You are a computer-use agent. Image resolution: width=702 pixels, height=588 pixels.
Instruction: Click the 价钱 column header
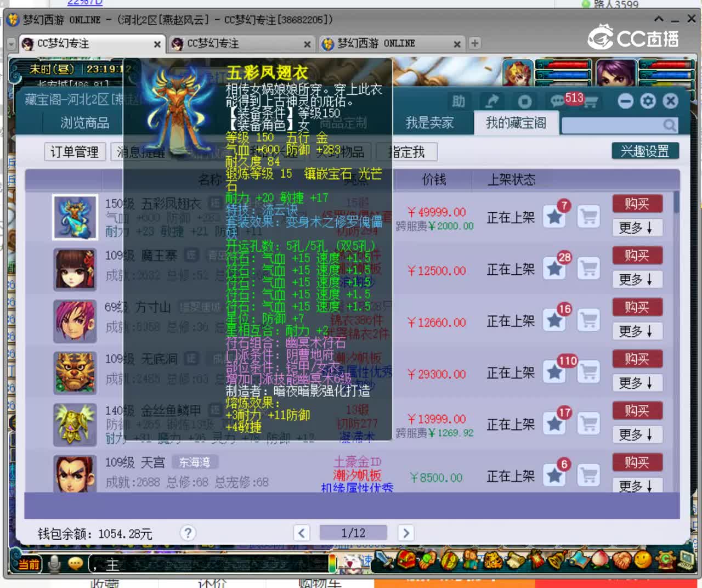pyautogui.click(x=434, y=179)
